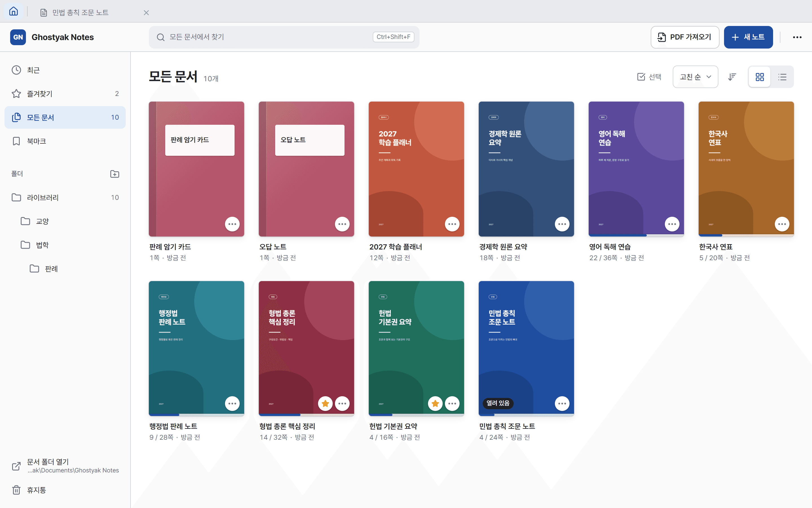812x508 pixels.
Task: Open more options for 민법 총칙 조문 노트
Action: 562,404
